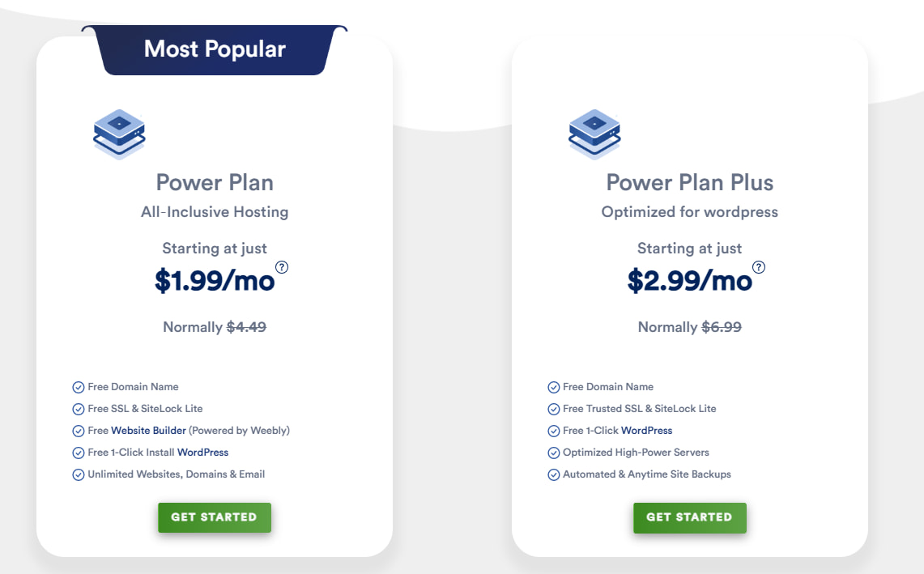924x574 pixels.
Task: Click the checkmark beside Power Plan's Free Domain Name
Action: coord(79,387)
